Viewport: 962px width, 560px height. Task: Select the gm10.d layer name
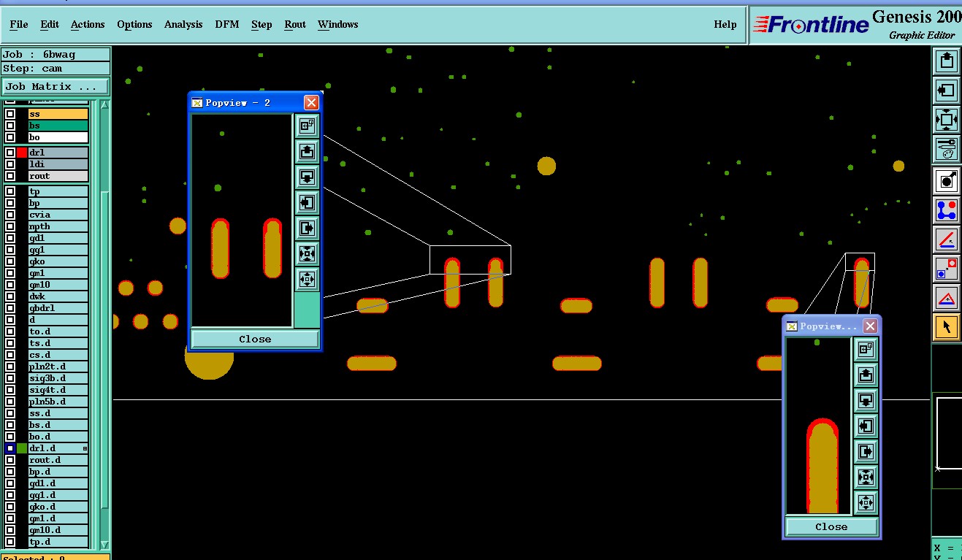coord(58,530)
